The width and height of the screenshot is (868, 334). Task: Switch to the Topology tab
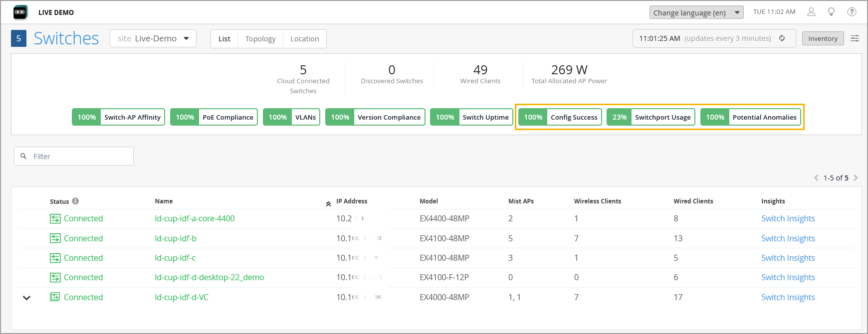click(x=260, y=39)
